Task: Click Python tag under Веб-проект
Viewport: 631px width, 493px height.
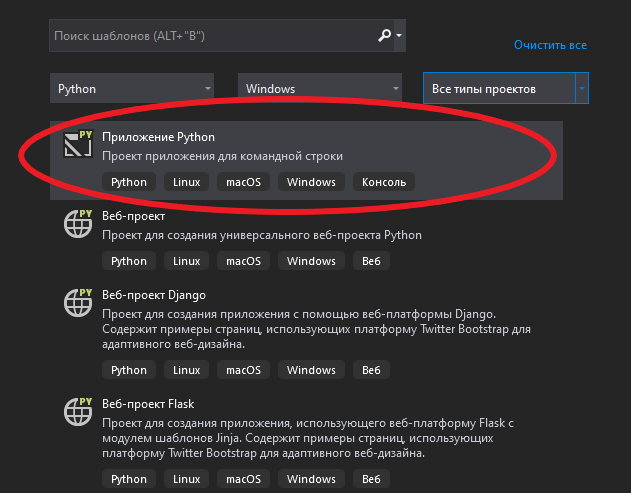Action: tap(129, 261)
